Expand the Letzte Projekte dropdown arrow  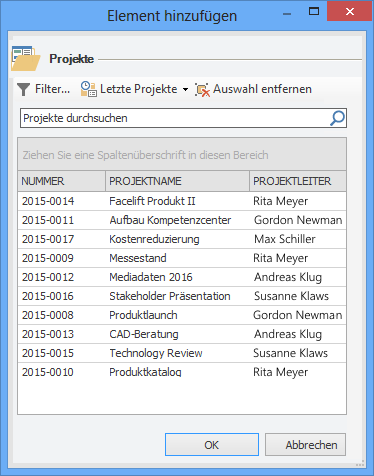[x=185, y=89]
